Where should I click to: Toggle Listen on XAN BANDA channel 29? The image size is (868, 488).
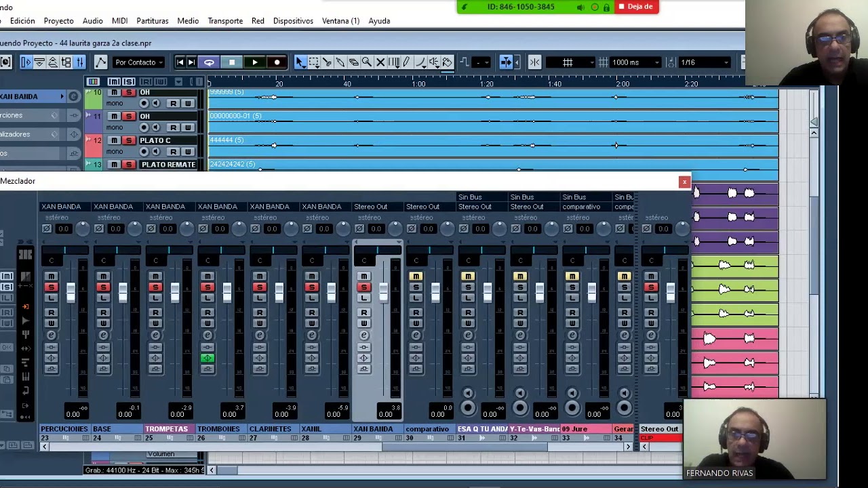364,298
